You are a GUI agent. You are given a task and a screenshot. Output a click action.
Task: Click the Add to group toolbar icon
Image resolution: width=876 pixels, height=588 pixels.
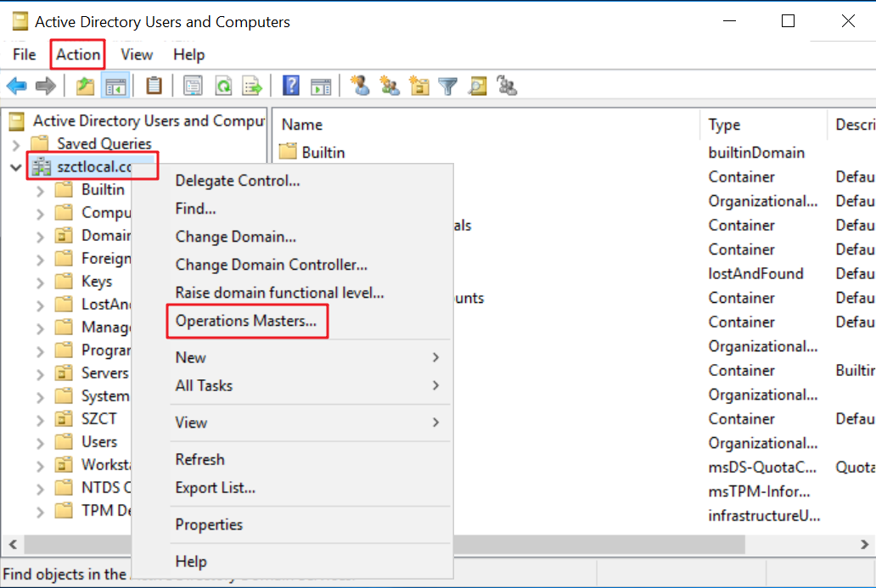[507, 86]
